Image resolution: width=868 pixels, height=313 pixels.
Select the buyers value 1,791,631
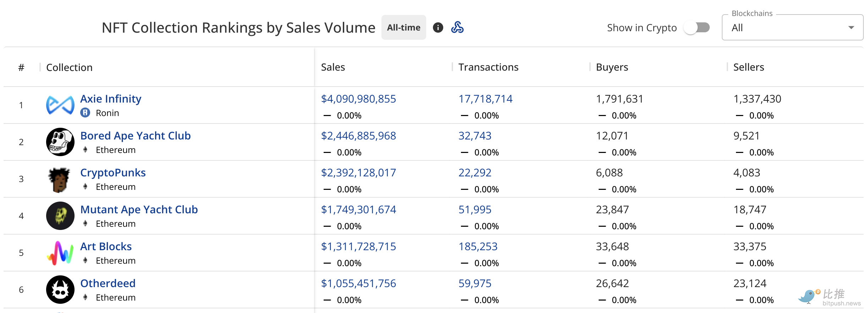pos(620,99)
